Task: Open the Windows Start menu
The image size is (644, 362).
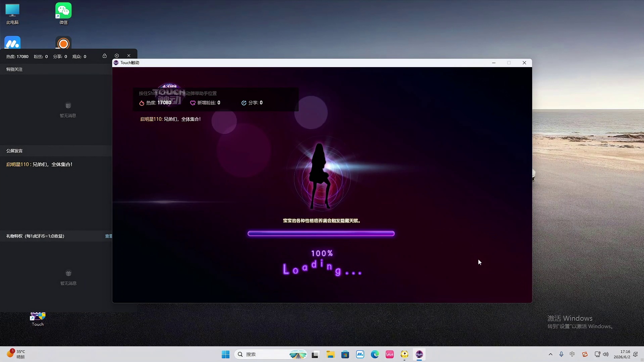Action: coord(225,354)
